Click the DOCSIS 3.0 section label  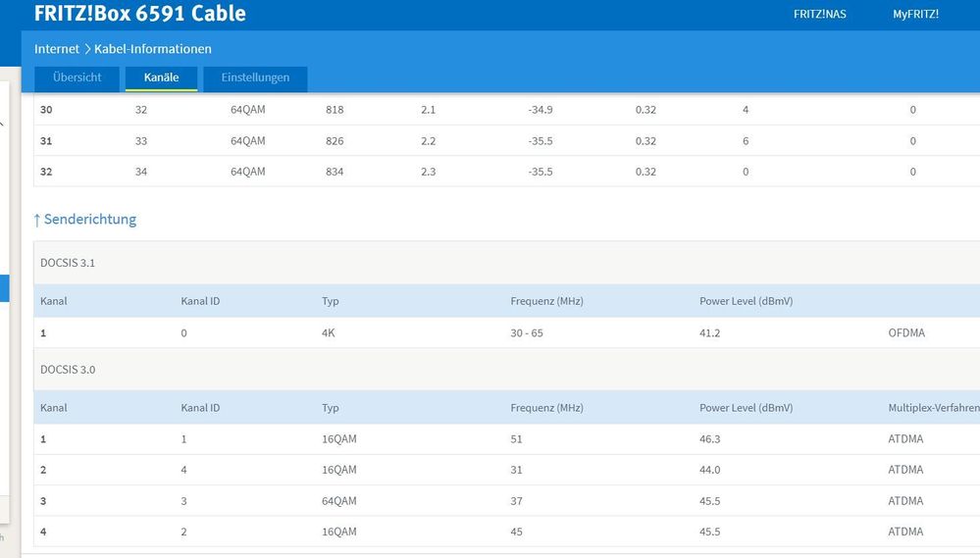[68, 370]
